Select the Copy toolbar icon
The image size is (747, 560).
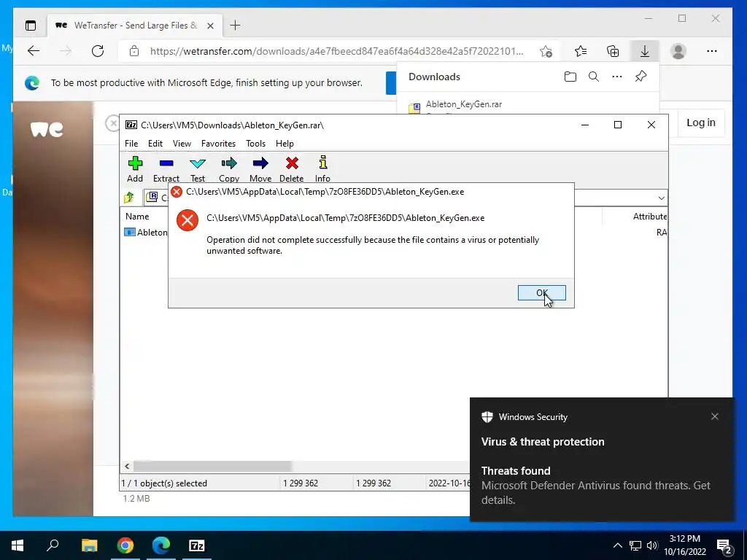tap(228, 169)
